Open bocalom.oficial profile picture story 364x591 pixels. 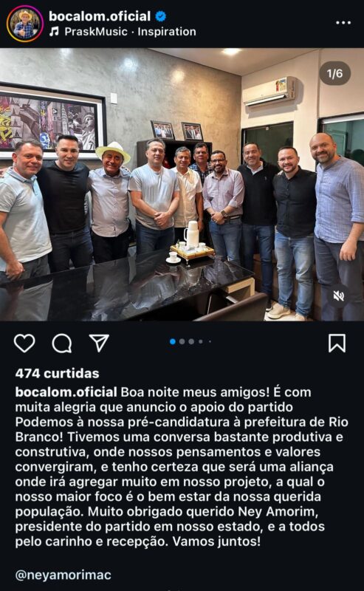coord(25,24)
